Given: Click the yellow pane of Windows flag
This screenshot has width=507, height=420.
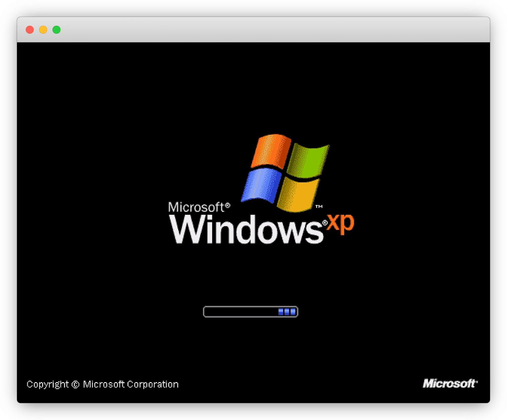Looking at the screenshot, I should coord(297,195).
